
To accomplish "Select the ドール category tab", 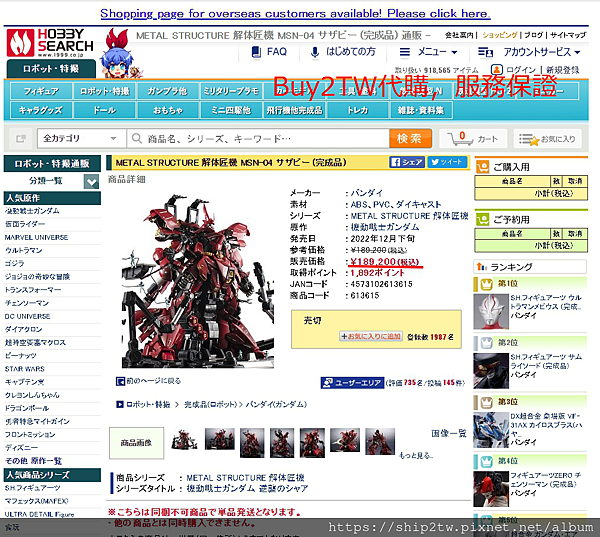I will coord(104,110).
